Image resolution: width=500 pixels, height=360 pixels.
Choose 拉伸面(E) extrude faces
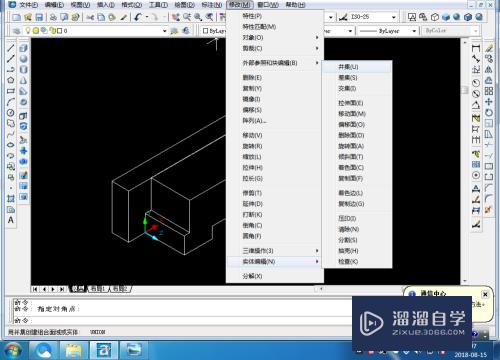point(357,103)
